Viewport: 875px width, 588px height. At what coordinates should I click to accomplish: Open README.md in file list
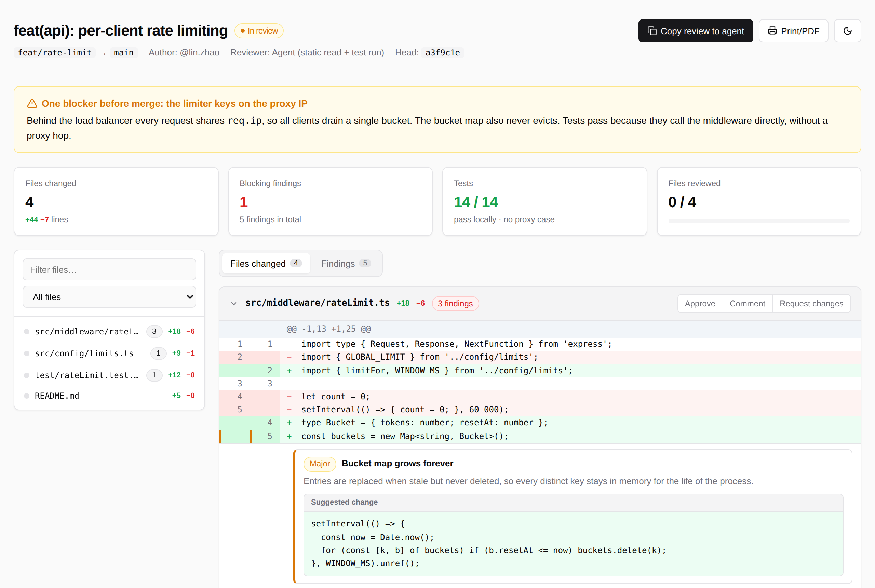coord(109,395)
